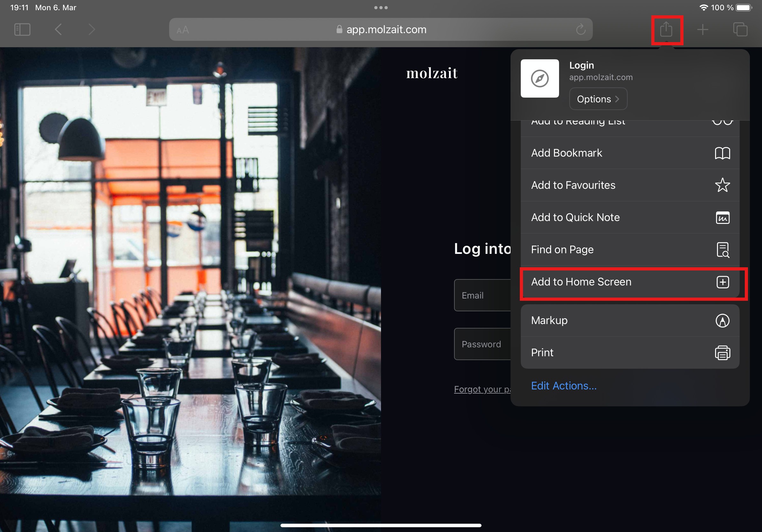
Task: Click the printer icon
Action: (x=722, y=353)
